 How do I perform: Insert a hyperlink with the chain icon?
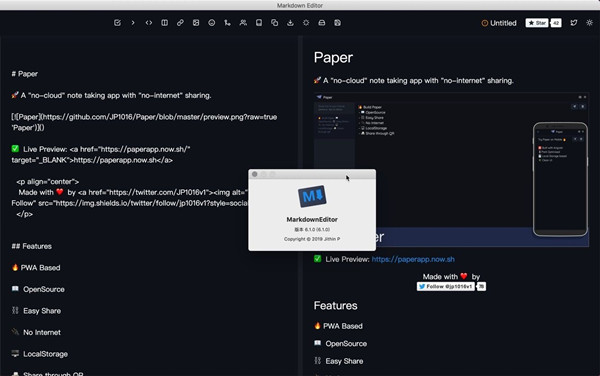click(x=180, y=23)
